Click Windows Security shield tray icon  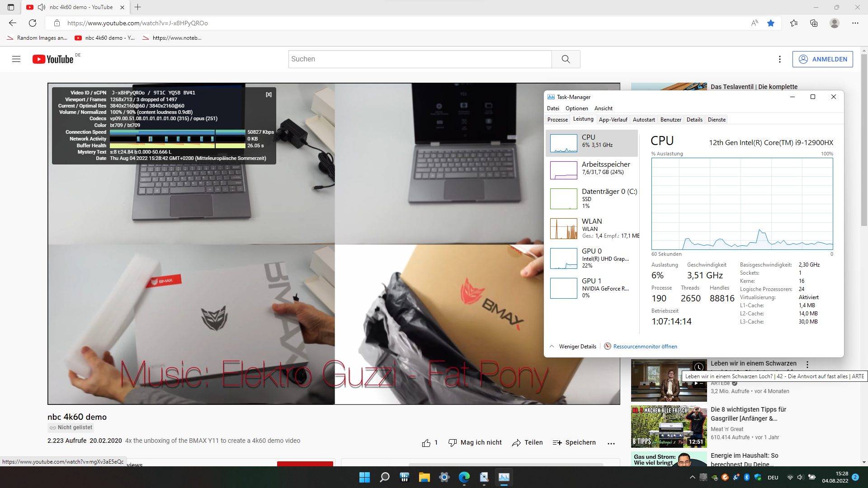[758, 477]
